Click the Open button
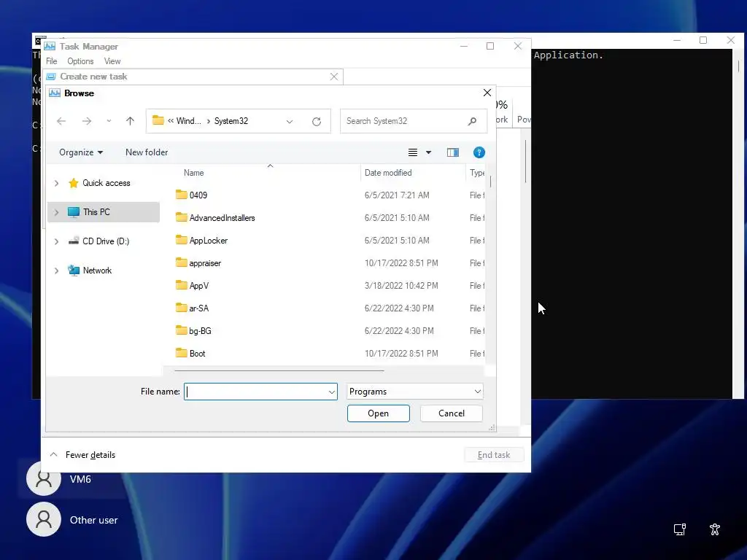The width and height of the screenshot is (747, 560). click(379, 413)
